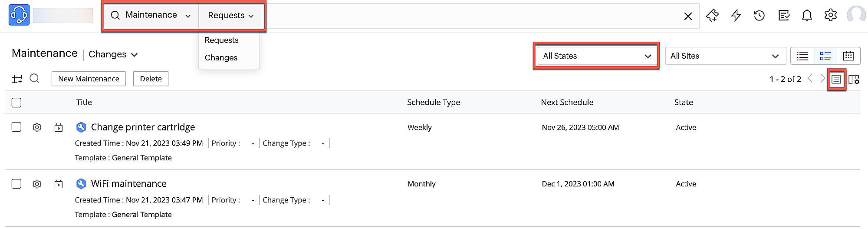The image size is (868, 229).
Task: Switch to calendar view icon
Action: 848,56
